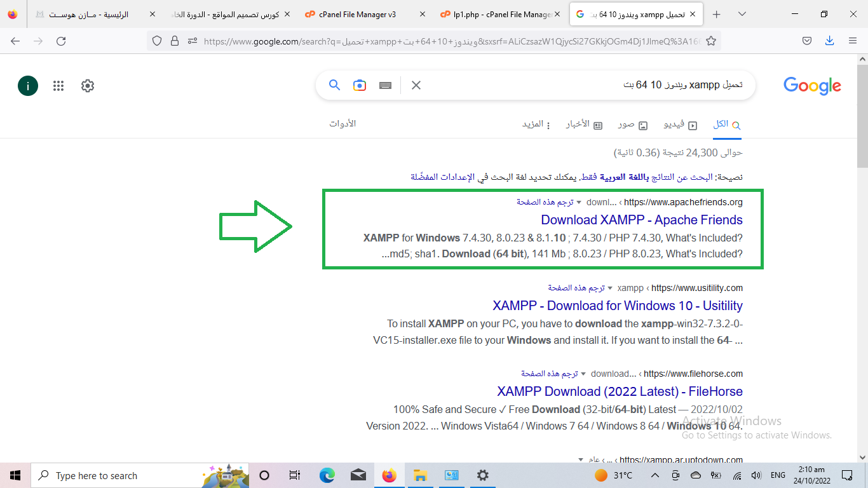Open the Download XAMPP - Apache Friends link
The height and width of the screenshot is (488, 868).
641,220
